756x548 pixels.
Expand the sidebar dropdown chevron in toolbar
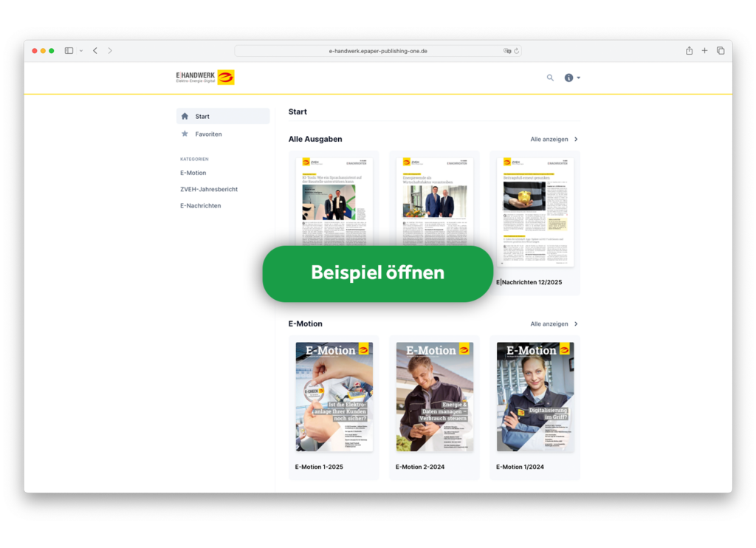(x=80, y=51)
